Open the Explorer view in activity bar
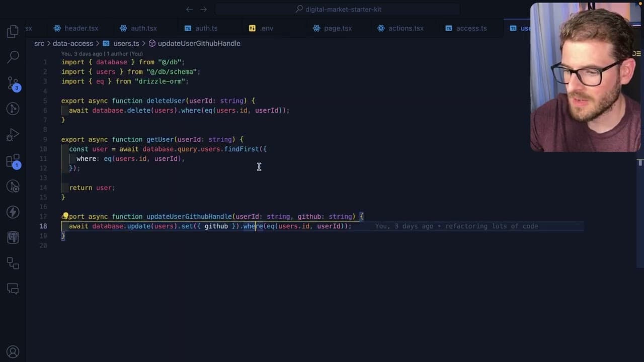644x362 pixels. click(x=13, y=32)
